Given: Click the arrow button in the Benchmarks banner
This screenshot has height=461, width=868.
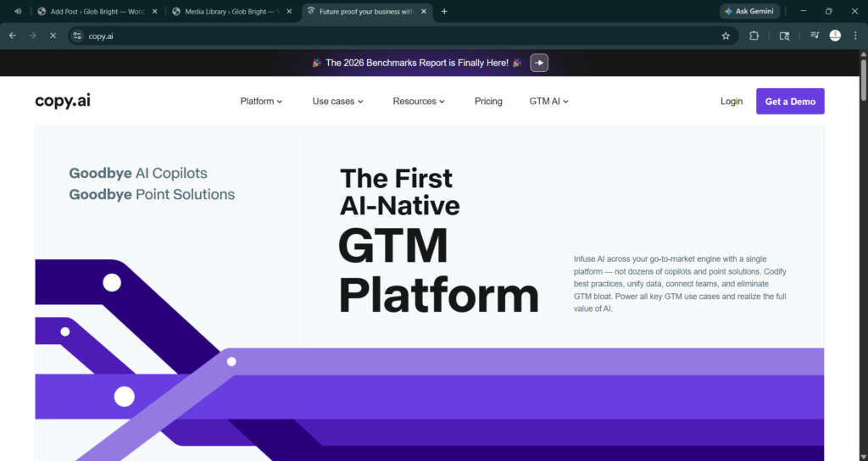Looking at the screenshot, I should [539, 63].
